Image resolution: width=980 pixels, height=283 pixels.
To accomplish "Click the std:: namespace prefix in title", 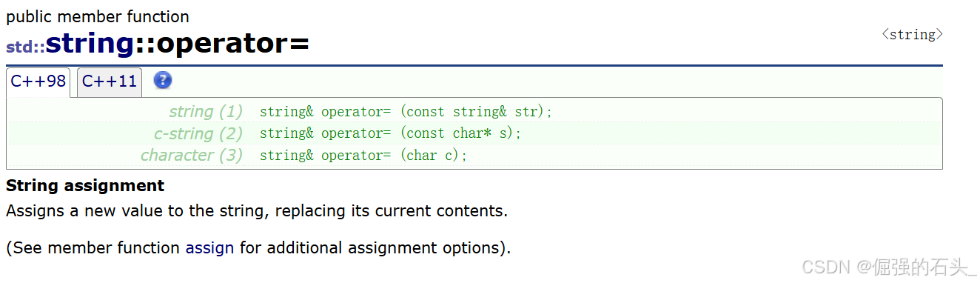I will click(x=25, y=47).
